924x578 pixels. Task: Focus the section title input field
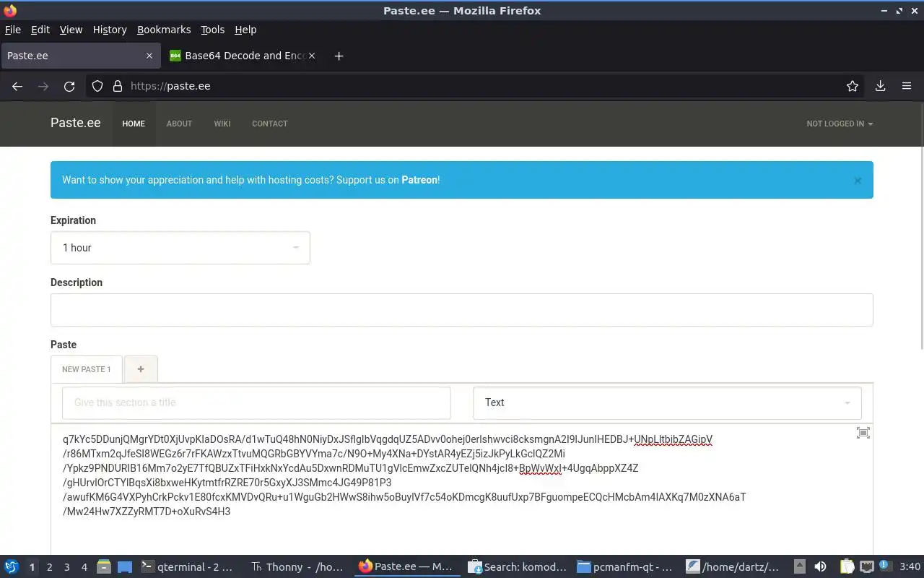tap(256, 402)
